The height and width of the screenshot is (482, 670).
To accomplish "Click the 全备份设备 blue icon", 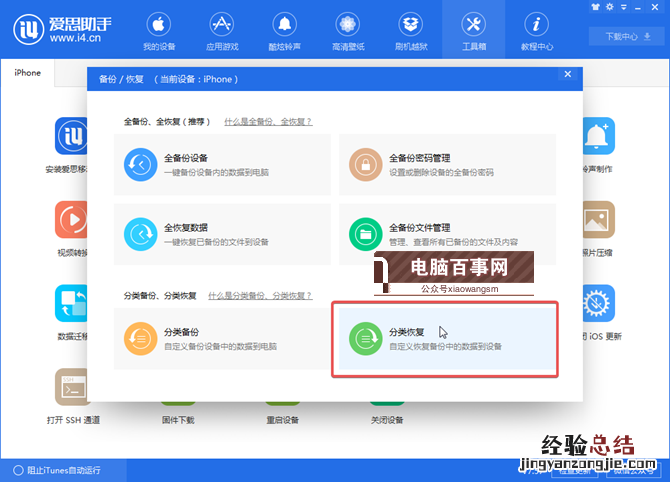I will (141, 165).
